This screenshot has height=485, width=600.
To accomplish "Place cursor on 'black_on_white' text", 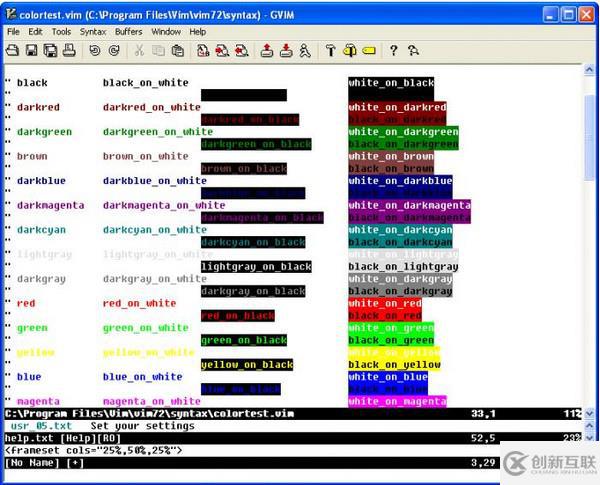I will pos(145,83).
